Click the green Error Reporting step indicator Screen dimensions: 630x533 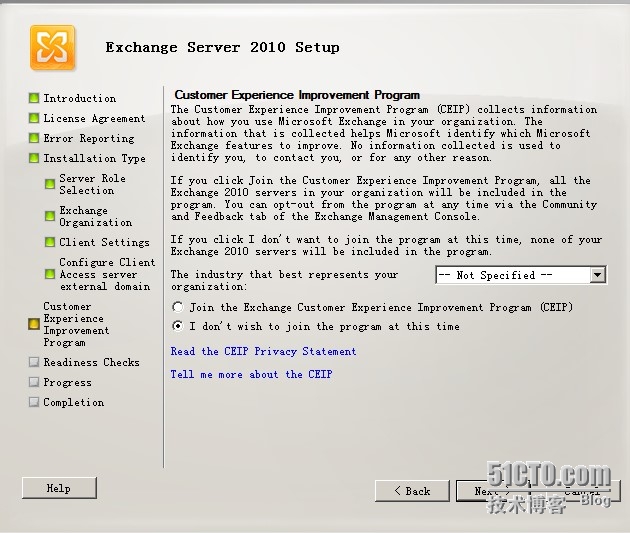tap(34, 138)
